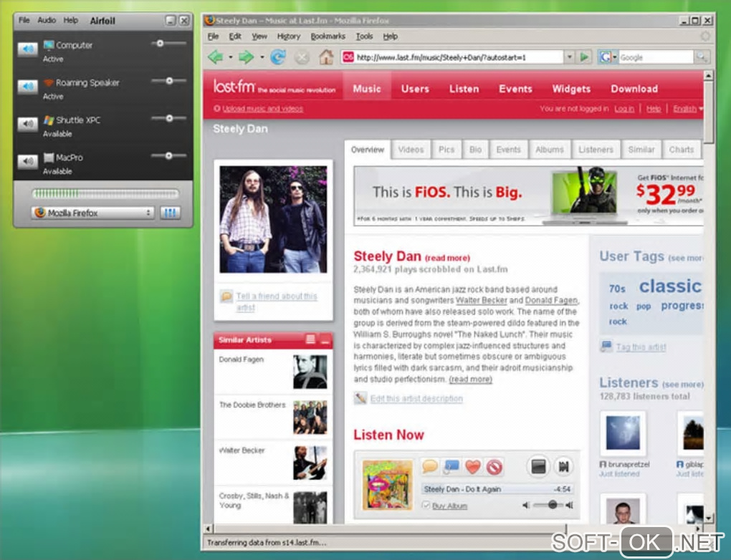Screen dimensions: 731x560
Task: Click Similar Artists list view icon
Action: click(x=310, y=339)
